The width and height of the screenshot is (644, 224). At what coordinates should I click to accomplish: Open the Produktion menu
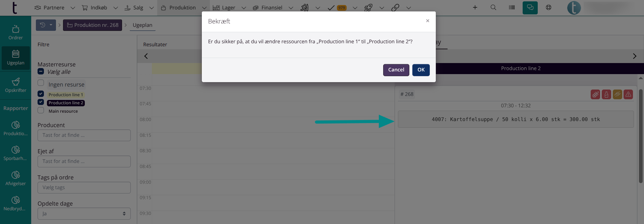tap(182, 8)
